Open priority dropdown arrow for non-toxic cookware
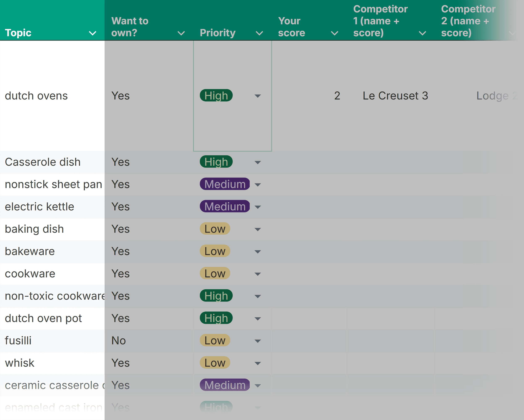 [x=258, y=296]
